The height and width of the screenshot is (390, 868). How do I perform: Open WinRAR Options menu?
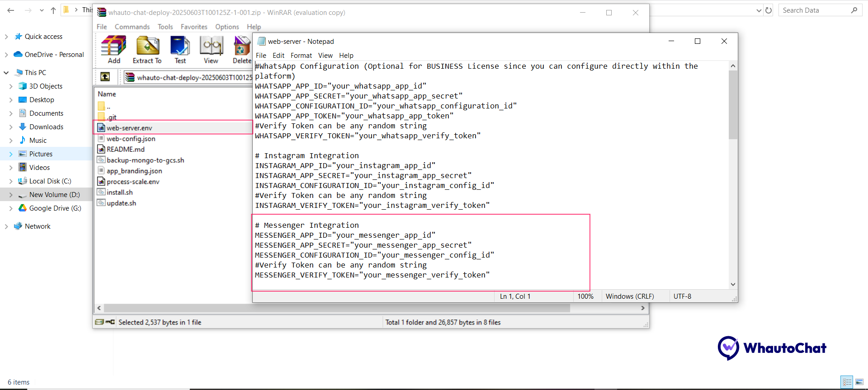click(x=227, y=27)
